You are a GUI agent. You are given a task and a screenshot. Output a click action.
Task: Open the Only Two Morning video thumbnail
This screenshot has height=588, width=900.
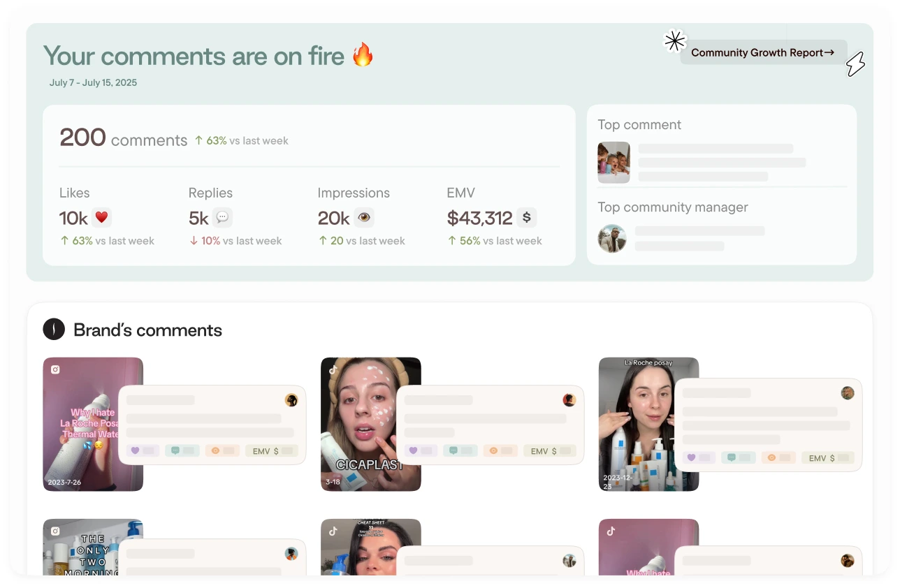point(93,547)
